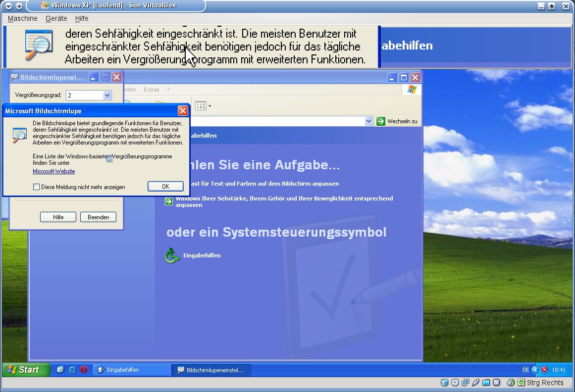Screen dimensions: 575x392
Task: Click the green arrow beside Sehstärke task
Action: pyautogui.click(x=169, y=201)
